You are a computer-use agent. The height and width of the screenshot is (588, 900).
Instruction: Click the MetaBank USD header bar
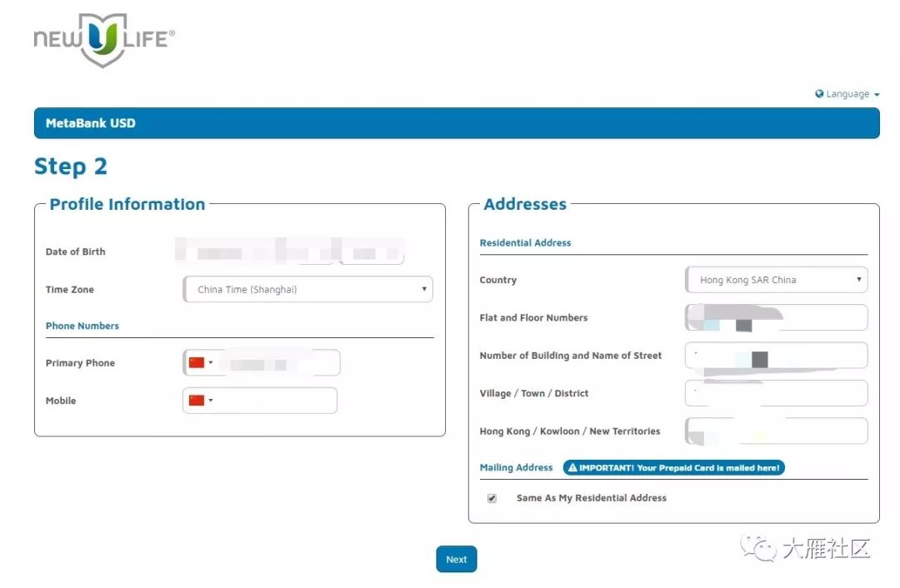point(457,122)
